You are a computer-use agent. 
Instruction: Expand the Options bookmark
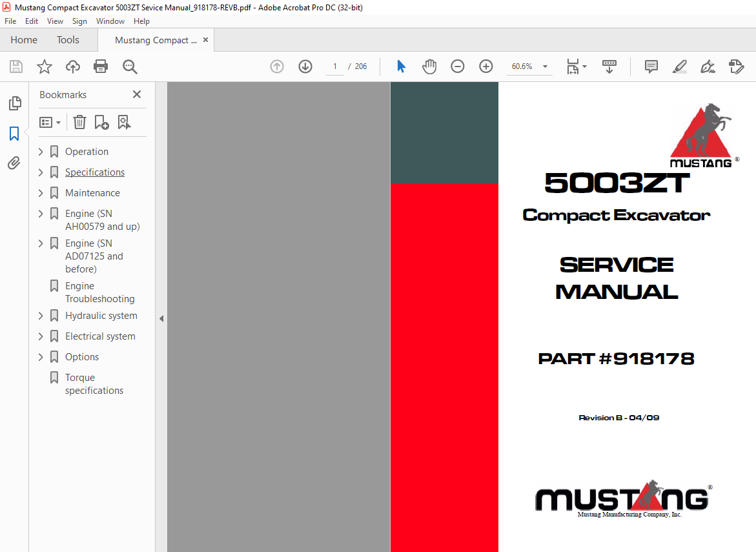click(x=41, y=357)
